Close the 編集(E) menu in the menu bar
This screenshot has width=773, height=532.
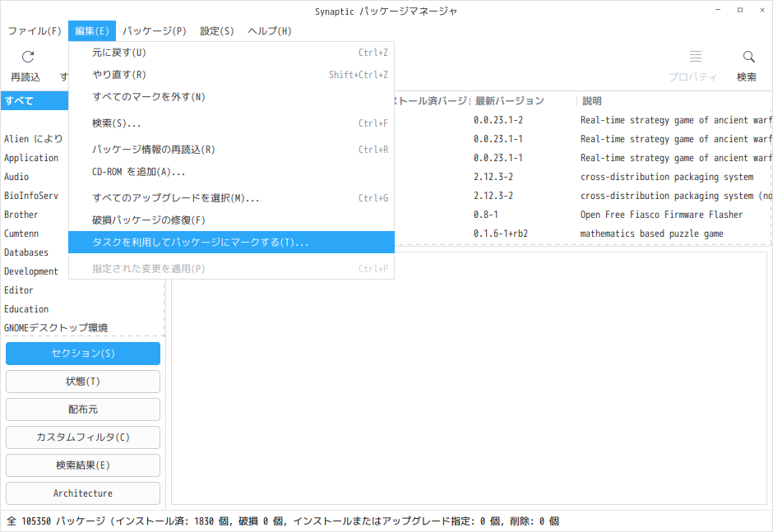point(92,31)
